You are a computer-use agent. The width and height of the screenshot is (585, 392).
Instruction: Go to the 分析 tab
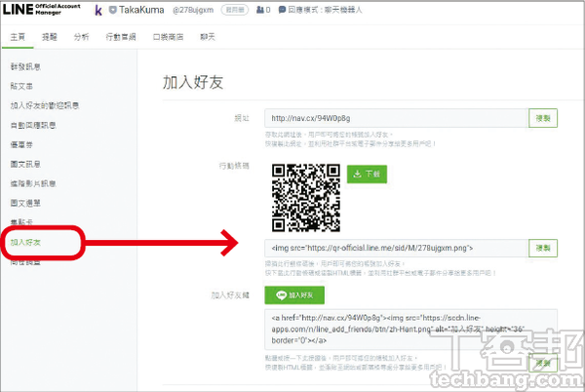[81, 37]
